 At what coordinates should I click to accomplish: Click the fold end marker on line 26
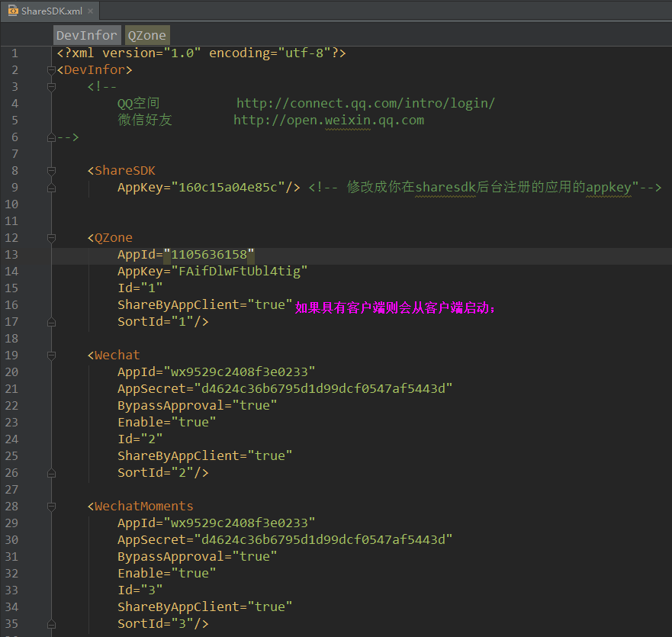pyautogui.click(x=51, y=473)
